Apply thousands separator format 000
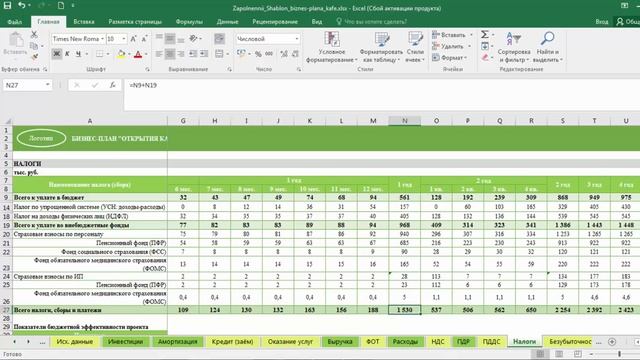 (269, 54)
